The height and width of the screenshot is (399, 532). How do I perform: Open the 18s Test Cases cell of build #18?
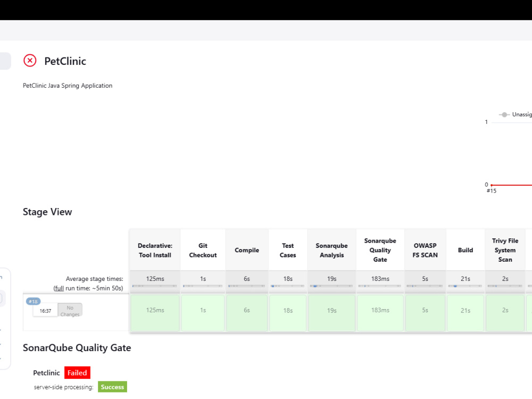click(288, 312)
